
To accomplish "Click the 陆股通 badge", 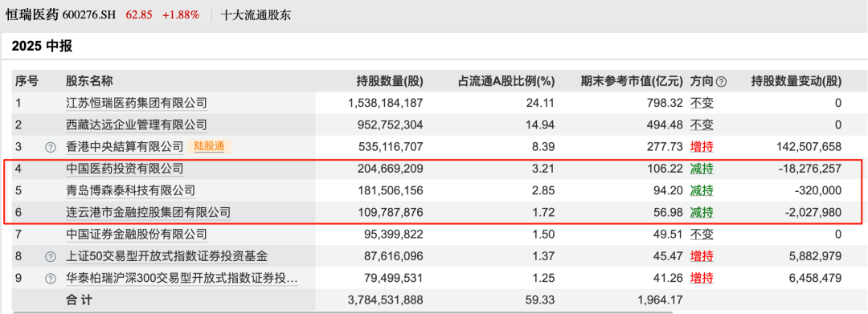I will [209, 146].
